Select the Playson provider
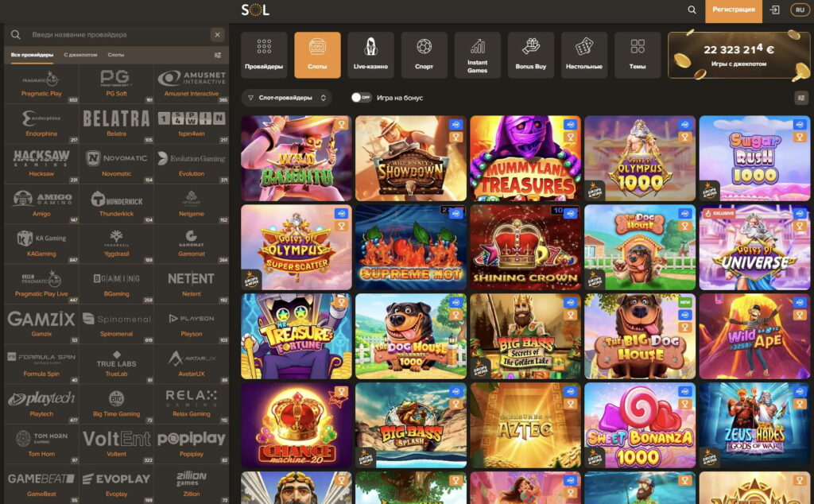The width and height of the screenshot is (814, 504). (x=192, y=324)
